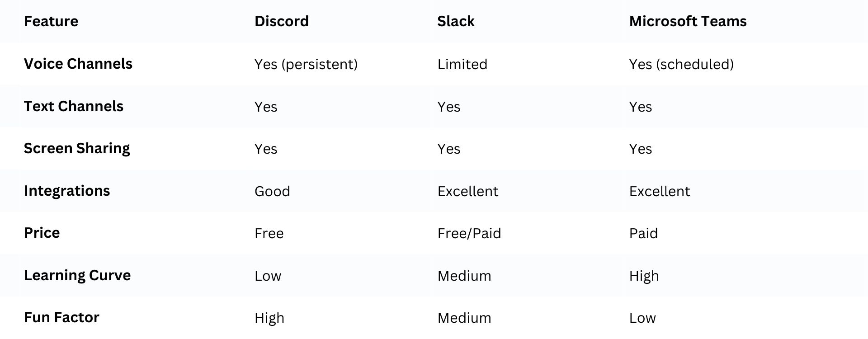Select Discord's 'Low' learning curve cell

point(268,276)
